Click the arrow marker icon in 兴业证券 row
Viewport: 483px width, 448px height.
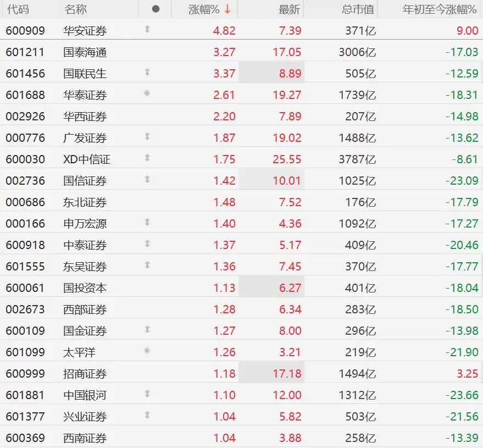(x=147, y=414)
